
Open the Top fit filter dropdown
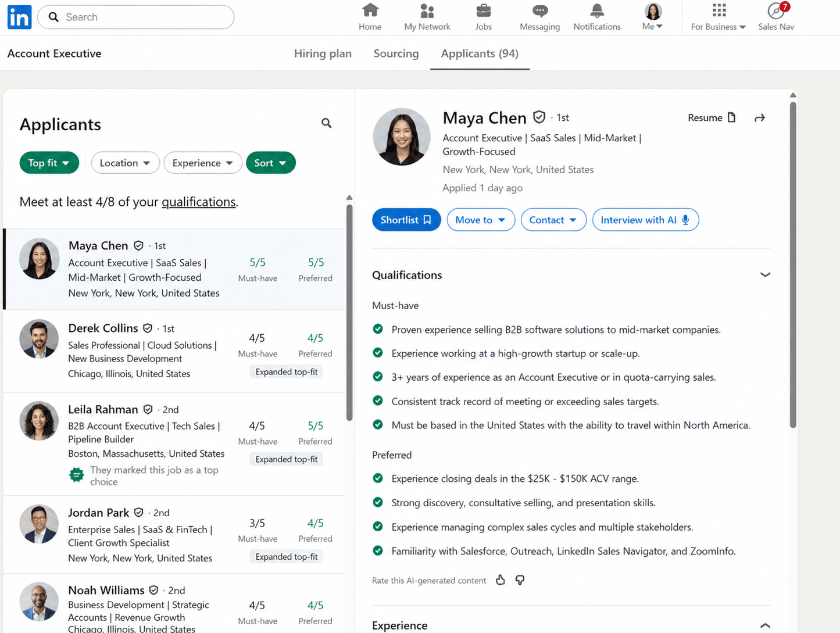(x=49, y=163)
